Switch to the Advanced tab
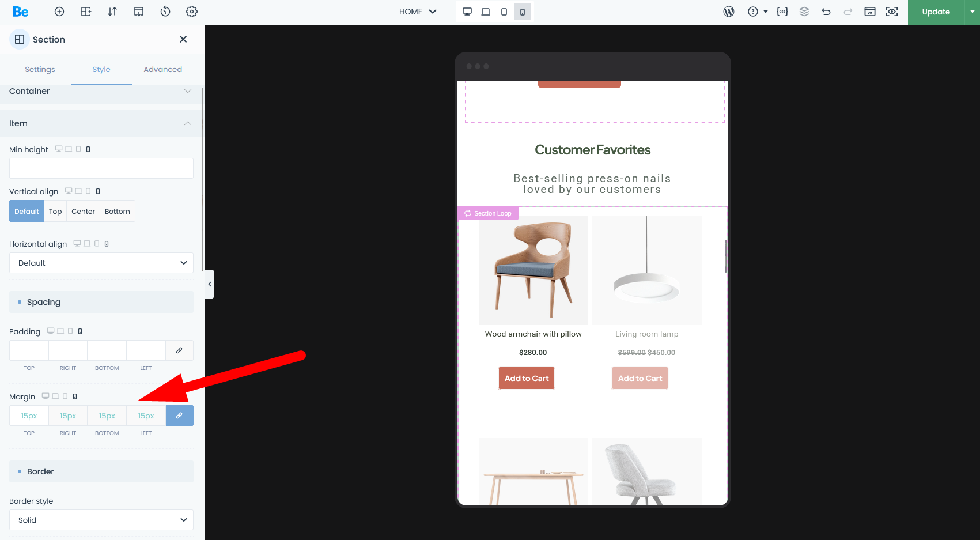980x540 pixels. (x=162, y=69)
